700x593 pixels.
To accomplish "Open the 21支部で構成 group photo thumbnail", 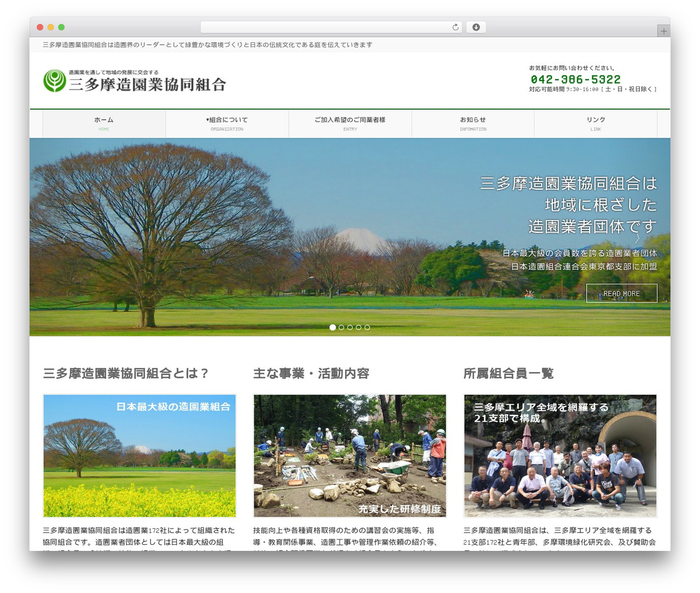I will pos(560,456).
